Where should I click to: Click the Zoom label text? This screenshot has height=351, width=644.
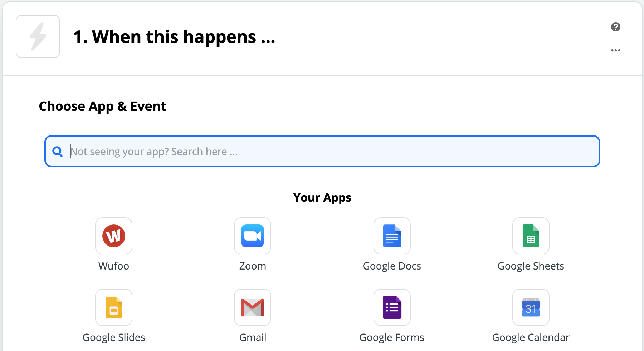[x=252, y=266]
